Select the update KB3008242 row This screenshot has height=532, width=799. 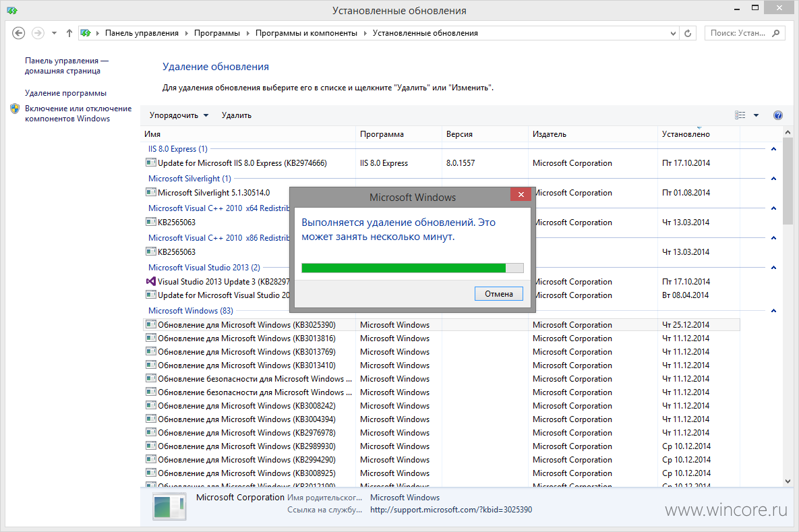click(x=441, y=406)
